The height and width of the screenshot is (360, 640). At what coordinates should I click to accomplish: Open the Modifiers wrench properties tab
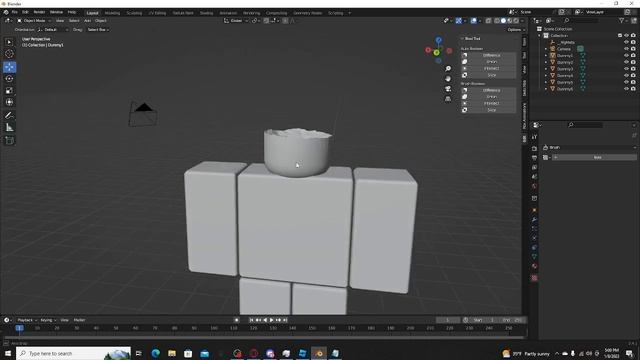click(x=534, y=220)
